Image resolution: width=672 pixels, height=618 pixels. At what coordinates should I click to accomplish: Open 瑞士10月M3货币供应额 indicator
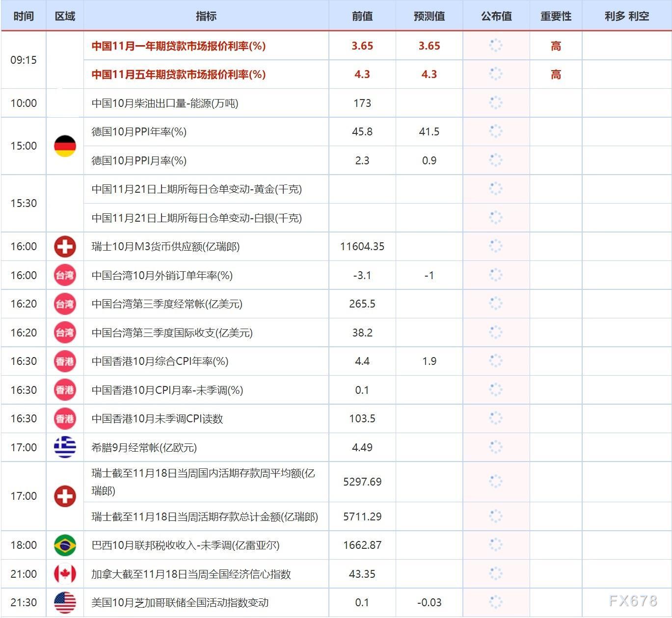[165, 247]
